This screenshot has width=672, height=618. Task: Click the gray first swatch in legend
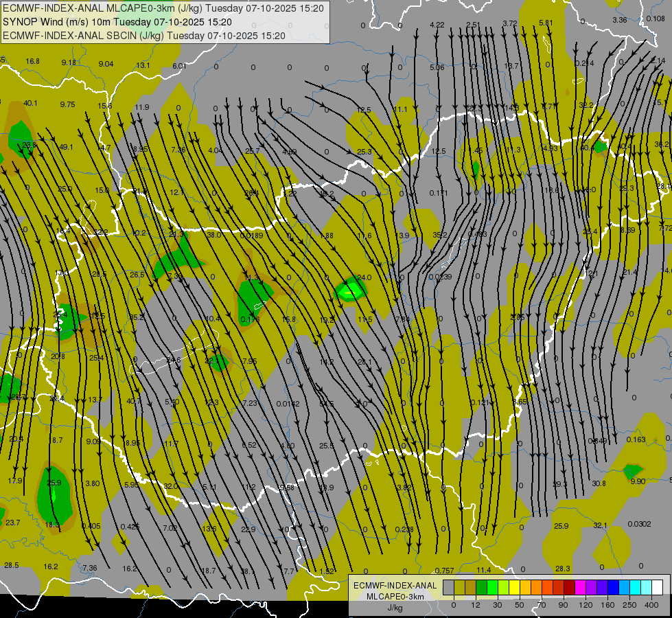tap(448, 587)
